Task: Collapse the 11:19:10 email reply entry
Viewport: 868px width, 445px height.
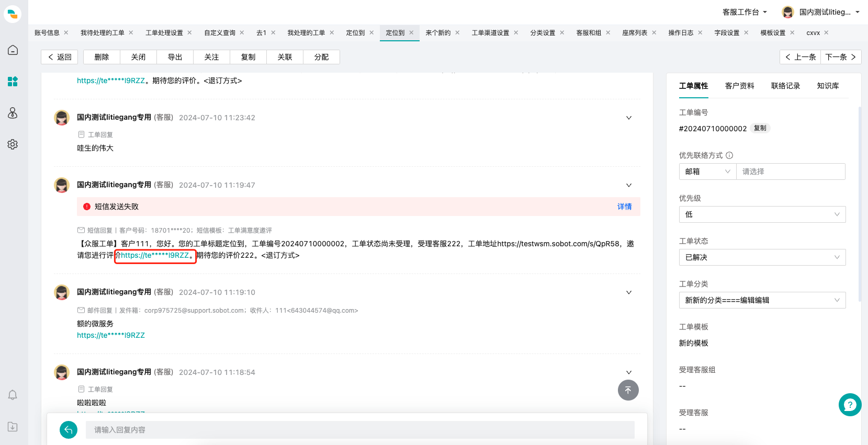Action: tap(629, 292)
